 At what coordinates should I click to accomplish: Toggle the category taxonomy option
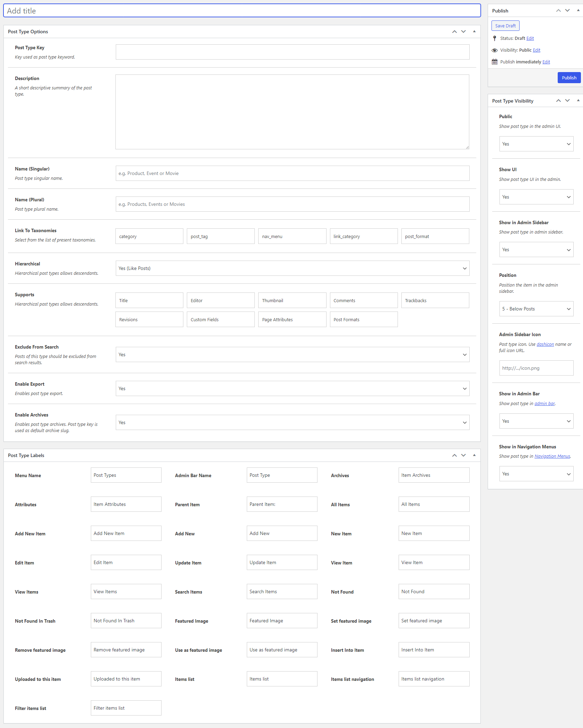pos(149,236)
